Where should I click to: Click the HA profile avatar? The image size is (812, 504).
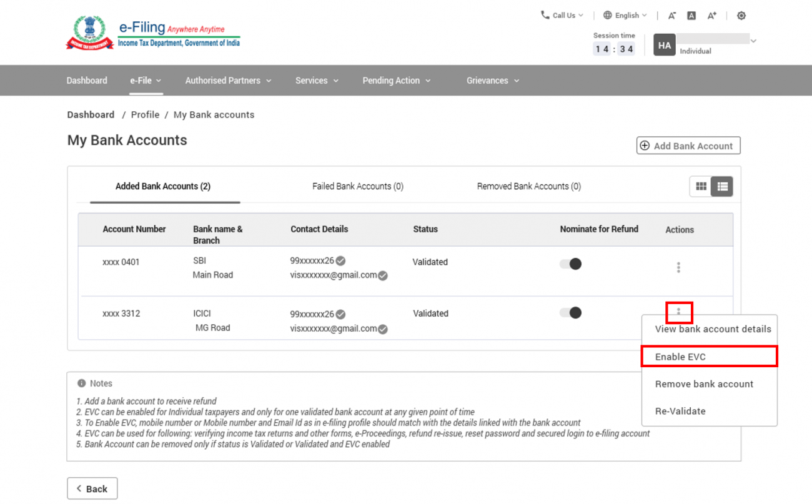tap(664, 44)
